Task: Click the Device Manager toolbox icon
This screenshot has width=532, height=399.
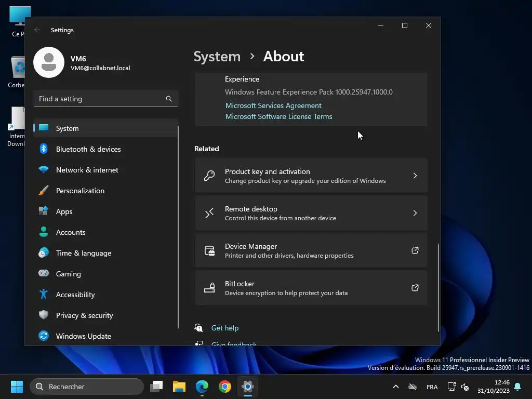Action: pyautogui.click(x=209, y=251)
